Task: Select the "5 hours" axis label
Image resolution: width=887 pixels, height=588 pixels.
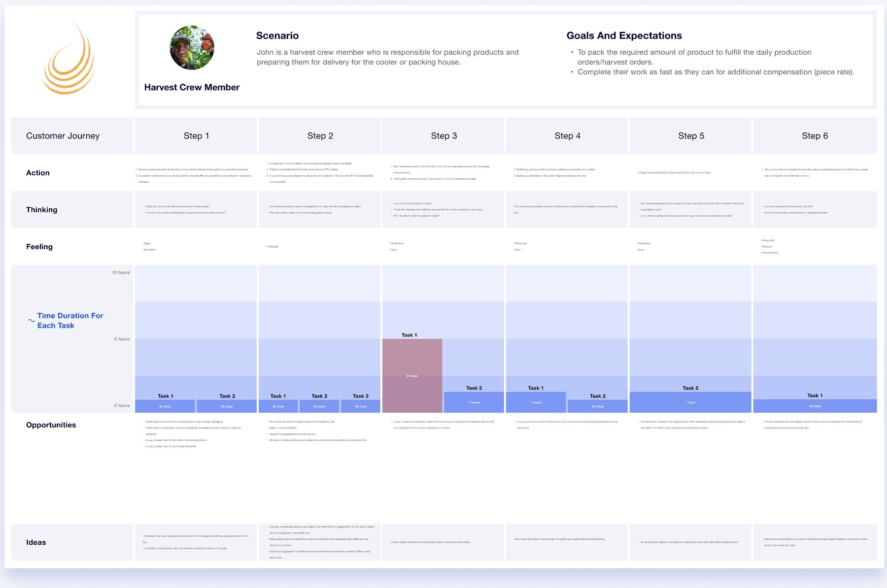Action: click(x=122, y=339)
